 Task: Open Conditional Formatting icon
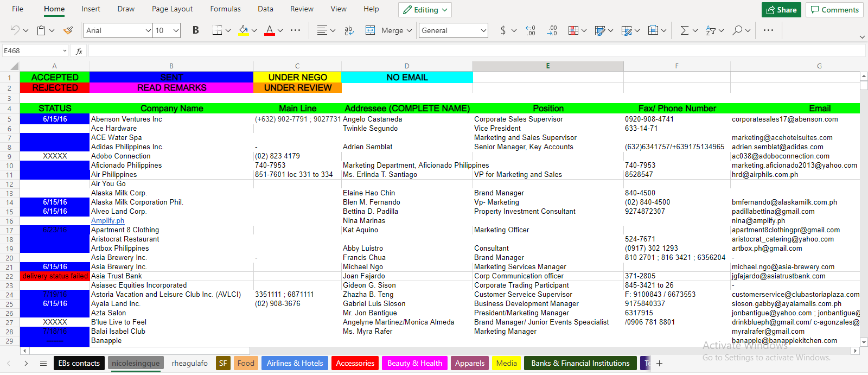573,30
